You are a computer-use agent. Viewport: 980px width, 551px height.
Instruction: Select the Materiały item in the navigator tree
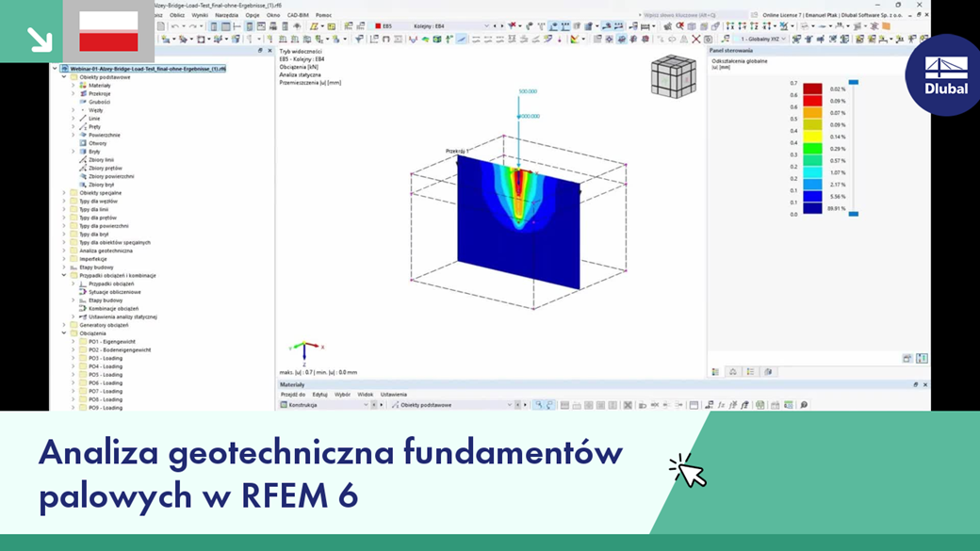click(101, 85)
